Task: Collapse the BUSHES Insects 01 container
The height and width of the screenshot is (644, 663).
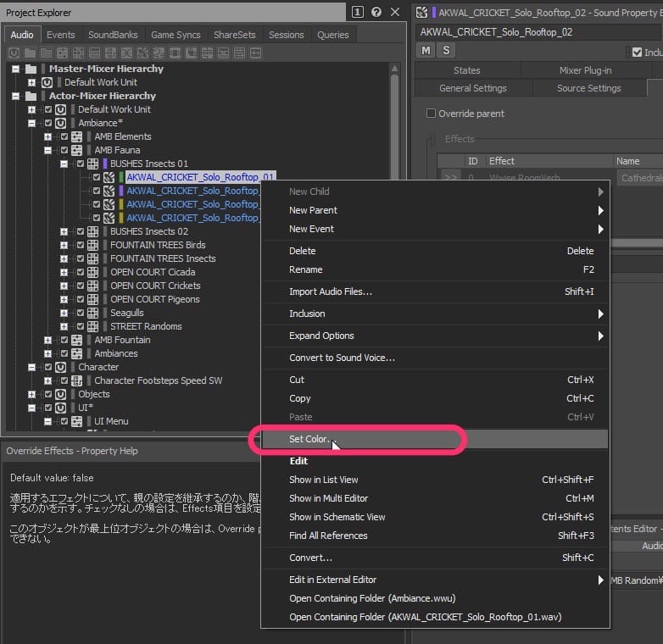Action: pyautogui.click(x=64, y=164)
